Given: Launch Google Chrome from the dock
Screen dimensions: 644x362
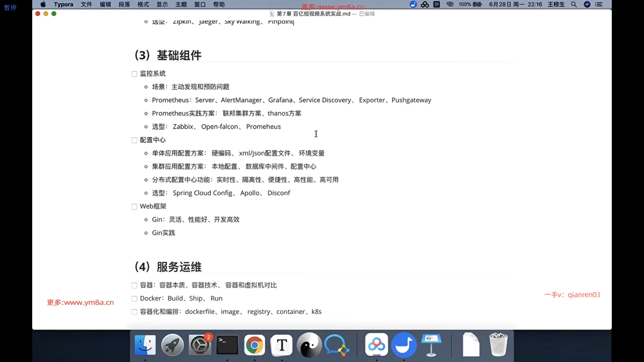Looking at the screenshot, I should point(255,345).
